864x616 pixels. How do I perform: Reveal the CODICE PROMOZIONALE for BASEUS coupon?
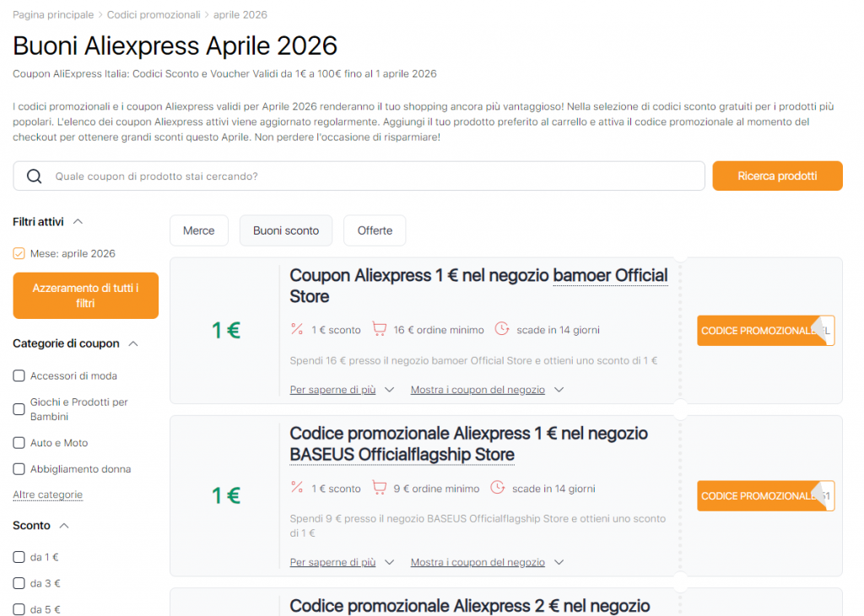point(764,495)
